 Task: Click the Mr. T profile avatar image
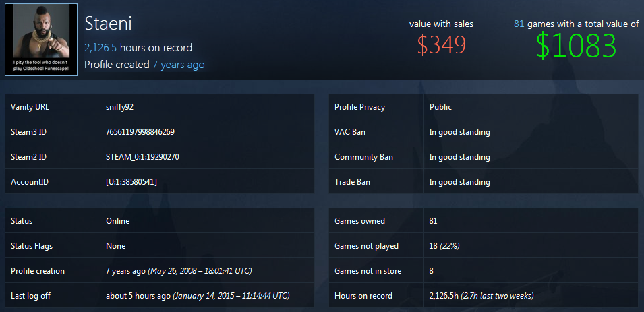click(x=40, y=40)
